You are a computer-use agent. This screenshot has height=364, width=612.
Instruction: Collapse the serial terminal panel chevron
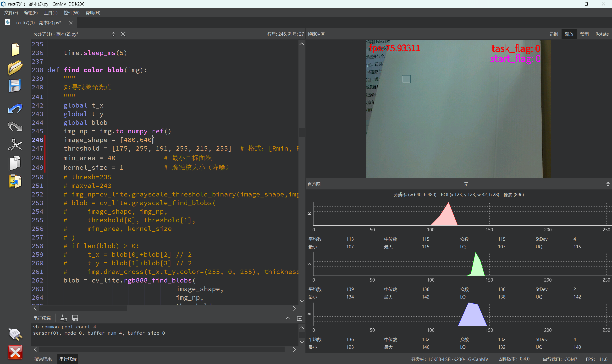click(288, 318)
